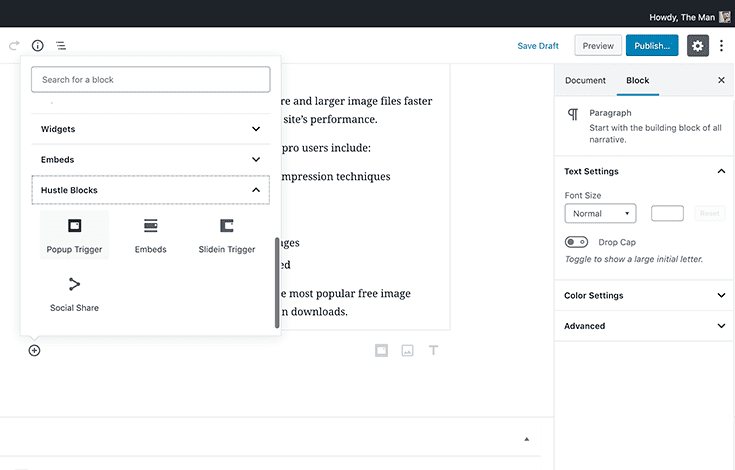This screenshot has height=470, width=735.
Task: Insert the Popup Trigger block
Action: point(74,234)
